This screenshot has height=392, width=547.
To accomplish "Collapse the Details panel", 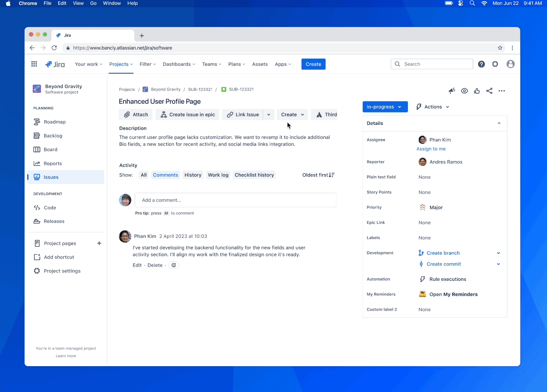I will click(499, 123).
